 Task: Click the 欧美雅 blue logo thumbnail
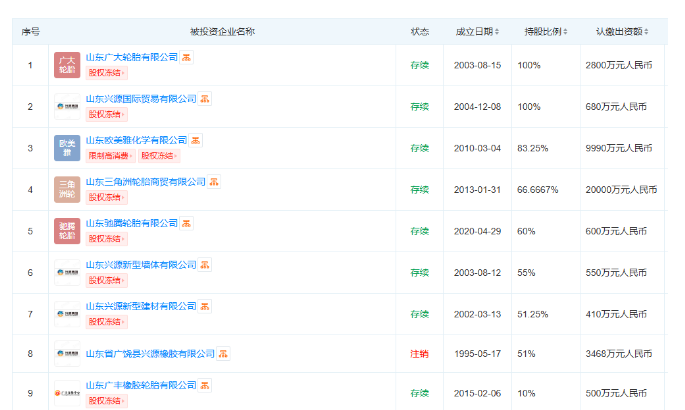pyautogui.click(x=67, y=148)
